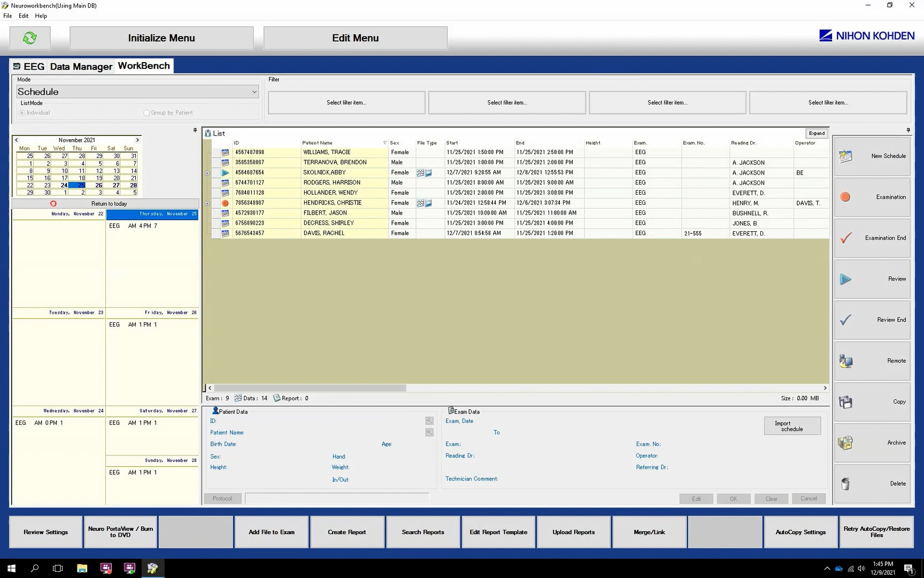Image resolution: width=924 pixels, height=578 pixels.
Task: Open the Mode Schedule dropdown
Action: [x=137, y=92]
